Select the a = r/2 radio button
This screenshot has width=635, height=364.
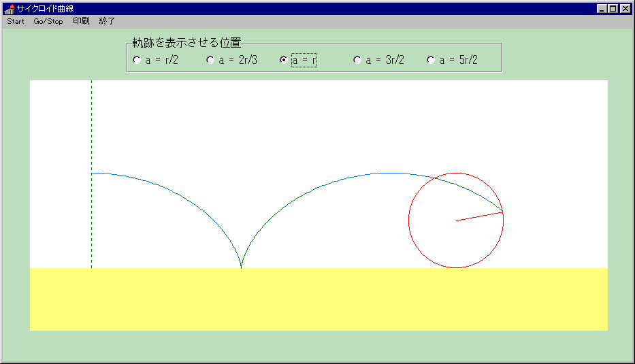pyautogui.click(x=137, y=60)
